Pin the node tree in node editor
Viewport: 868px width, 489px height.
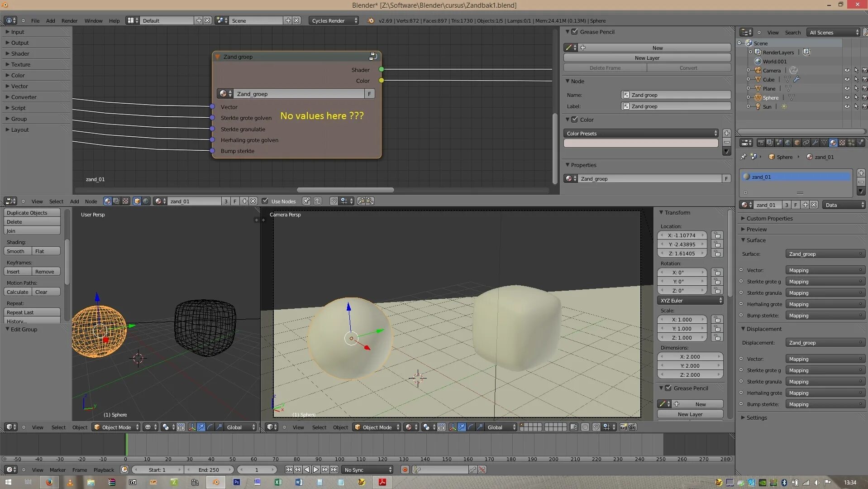pyautogui.click(x=306, y=201)
